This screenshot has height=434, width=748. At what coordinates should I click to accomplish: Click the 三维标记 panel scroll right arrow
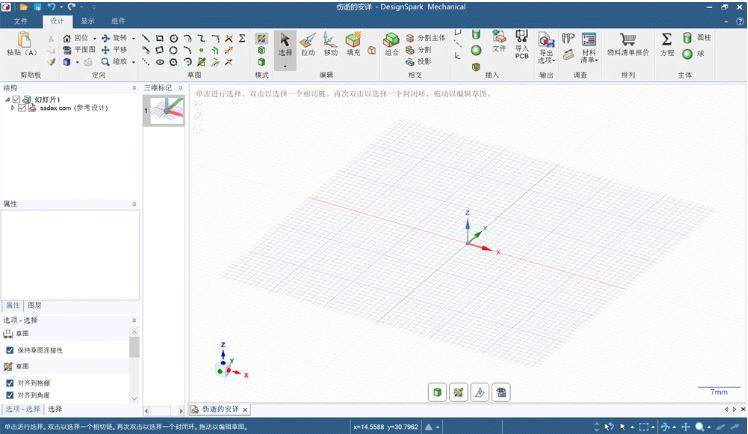click(x=181, y=411)
